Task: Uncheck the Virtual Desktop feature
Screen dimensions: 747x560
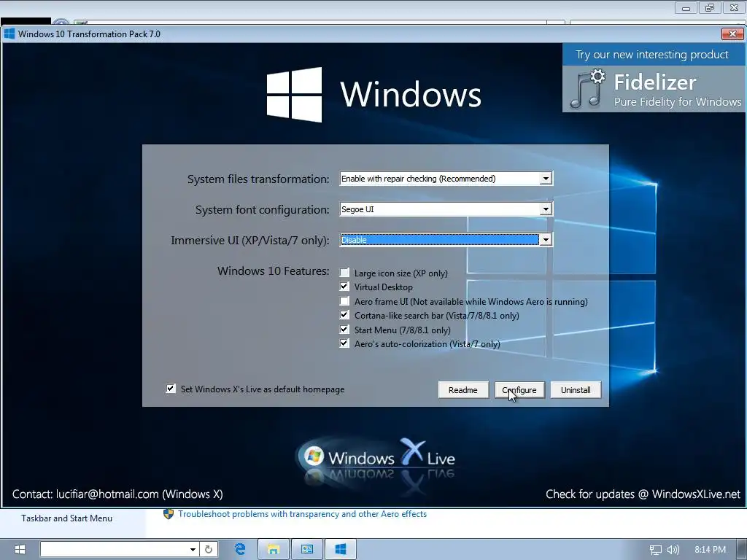Action: pyautogui.click(x=344, y=287)
